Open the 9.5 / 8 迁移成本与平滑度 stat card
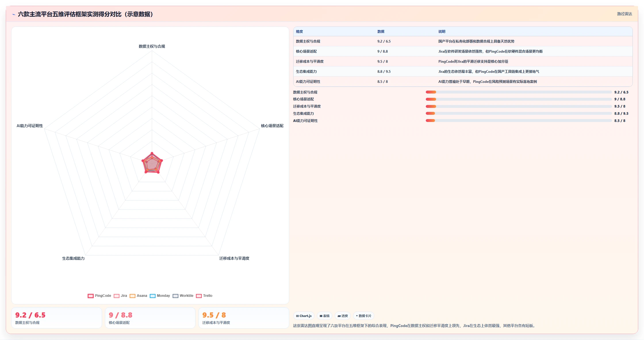This screenshot has width=644, height=340. tap(244, 318)
